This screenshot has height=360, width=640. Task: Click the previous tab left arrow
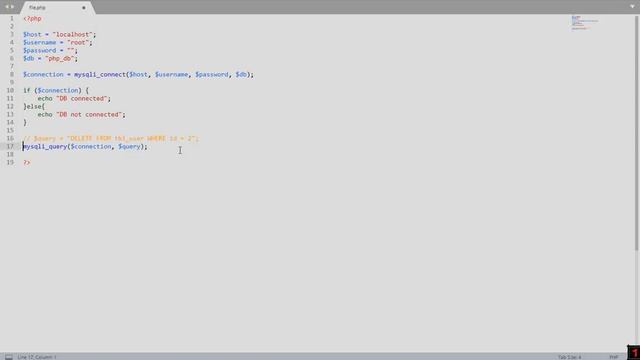[x=7, y=7]
